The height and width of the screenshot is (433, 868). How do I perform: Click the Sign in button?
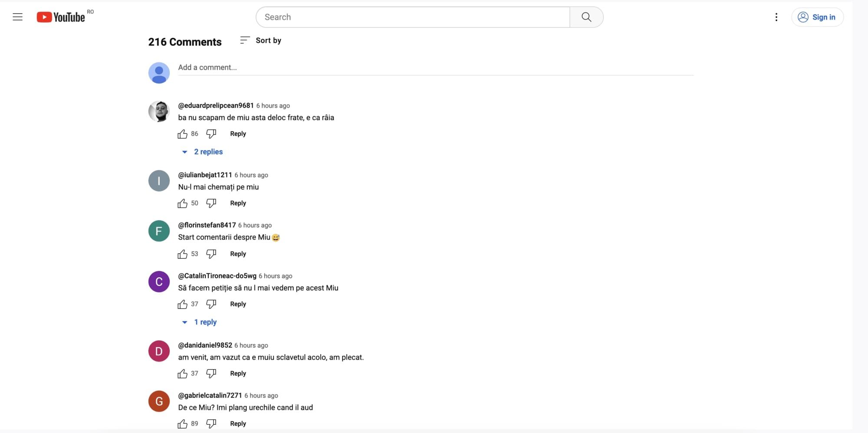[x=817, y=17]
